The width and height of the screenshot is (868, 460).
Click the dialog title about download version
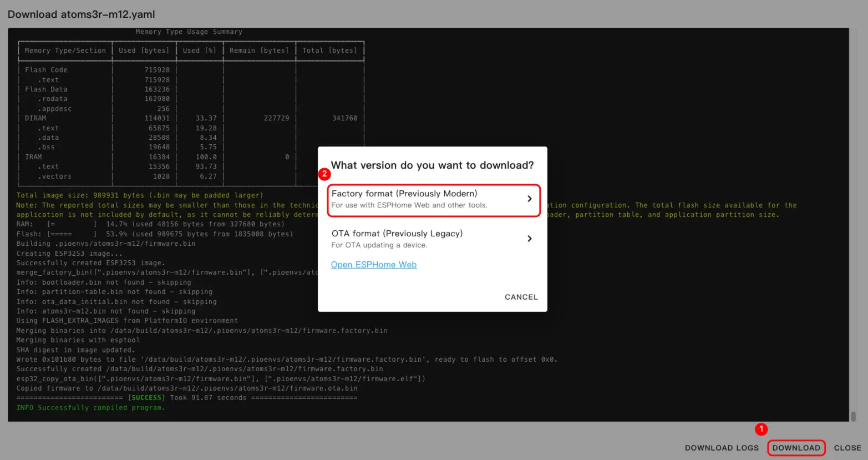[432, 165]
